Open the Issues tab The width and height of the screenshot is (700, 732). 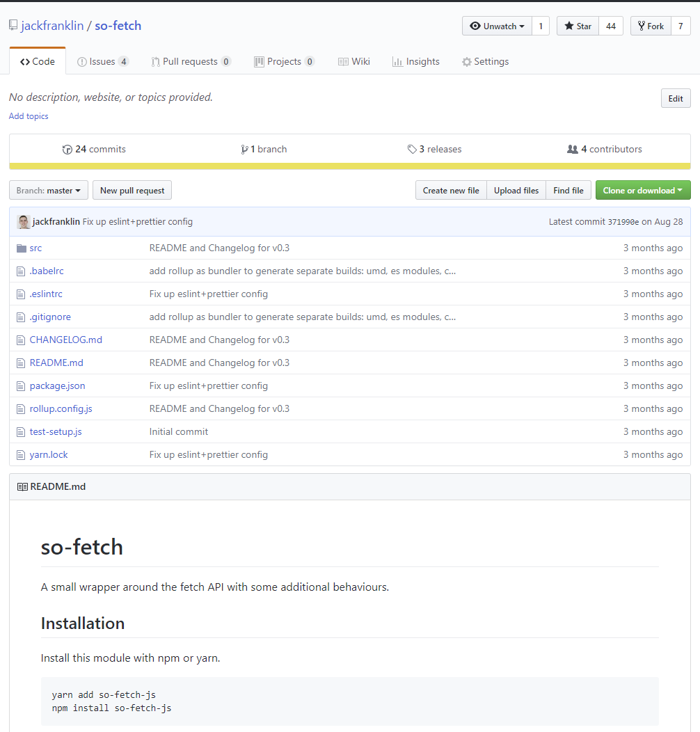(103, 62)
